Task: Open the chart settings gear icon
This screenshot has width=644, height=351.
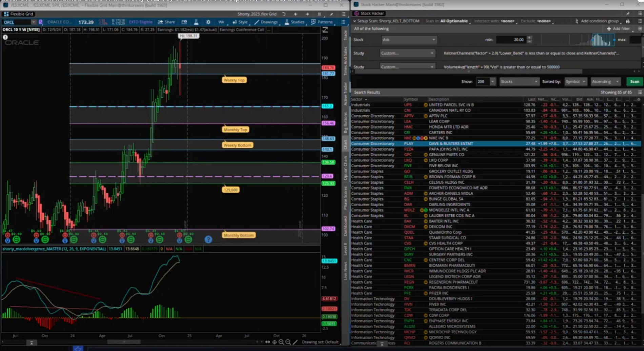Action: [208, 22]
